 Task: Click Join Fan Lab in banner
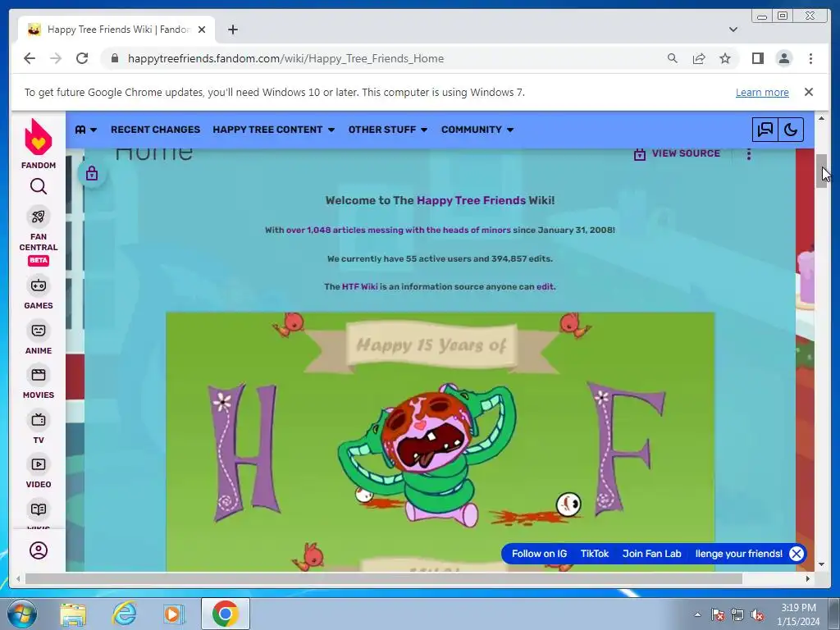point(651,554)
